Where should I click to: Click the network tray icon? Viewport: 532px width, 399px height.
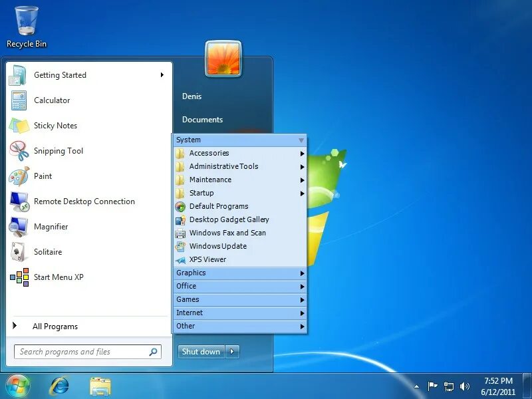pos(448,386)
